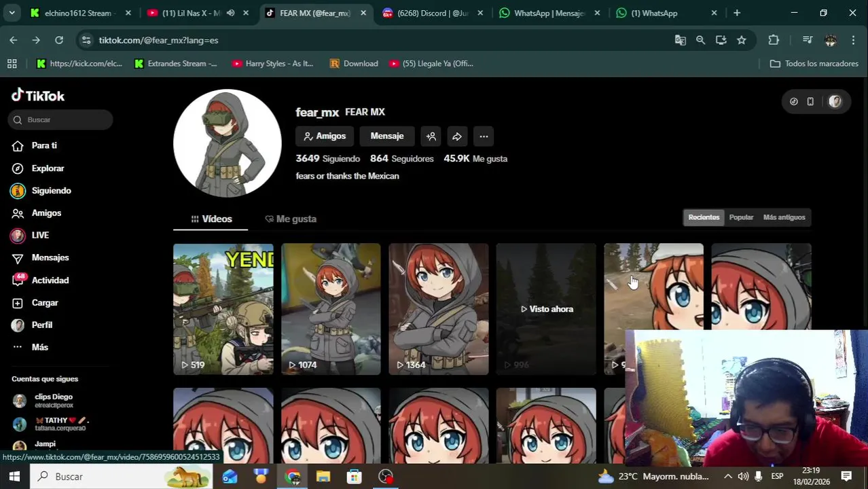Viewport: 868px width, 489px height.
Task: Click the get-app phone icon
Action: coord(810,102)
